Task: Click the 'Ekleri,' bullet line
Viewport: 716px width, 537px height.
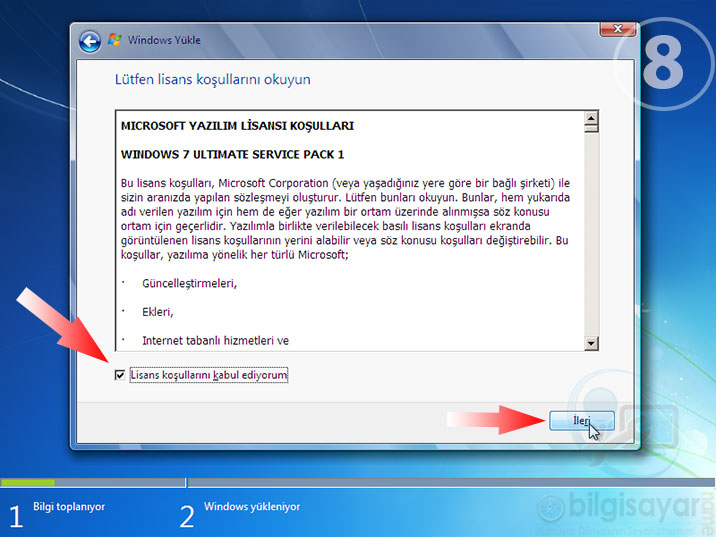Action: click(158, 312)
